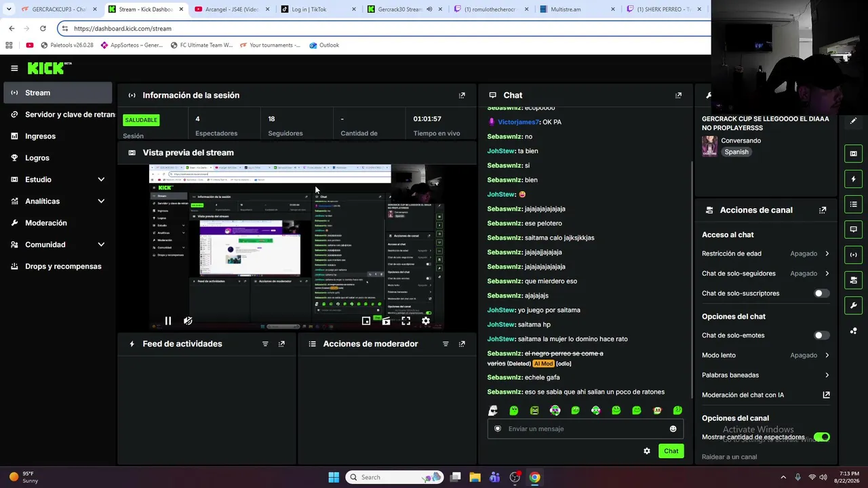Toggle channel actions icon in right rail

[853, 280]
